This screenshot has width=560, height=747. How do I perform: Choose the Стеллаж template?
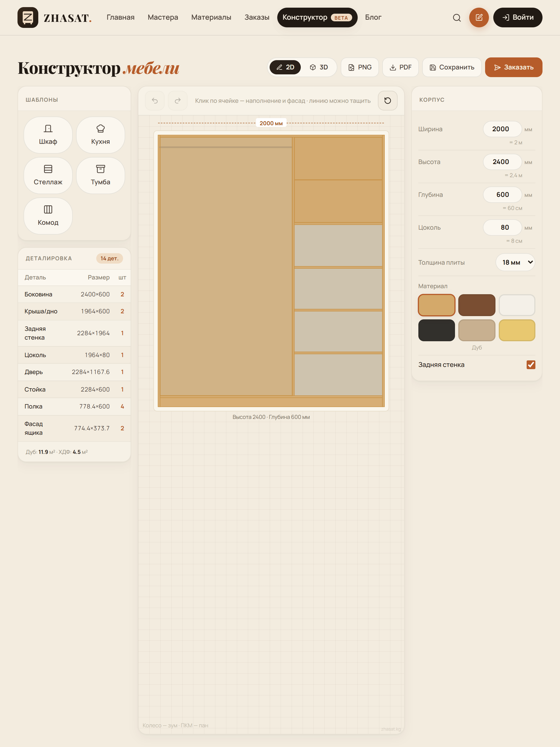point(48,176)
